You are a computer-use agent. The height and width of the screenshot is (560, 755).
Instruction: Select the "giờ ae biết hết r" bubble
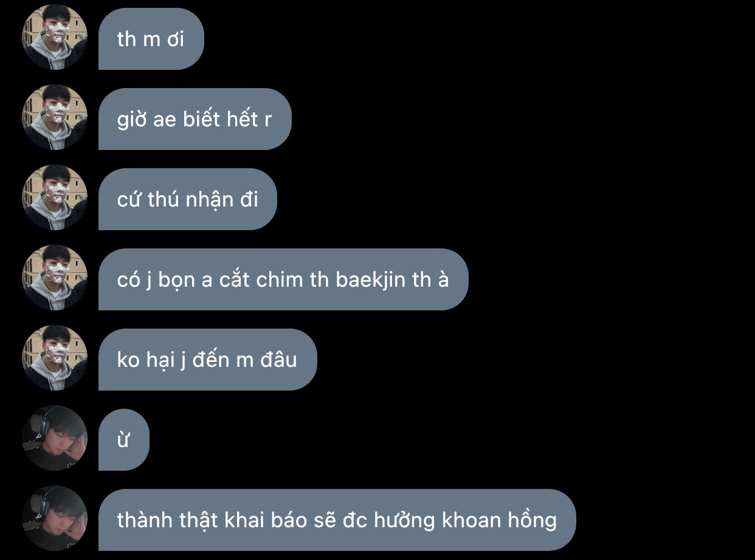(x=195, y=119)
